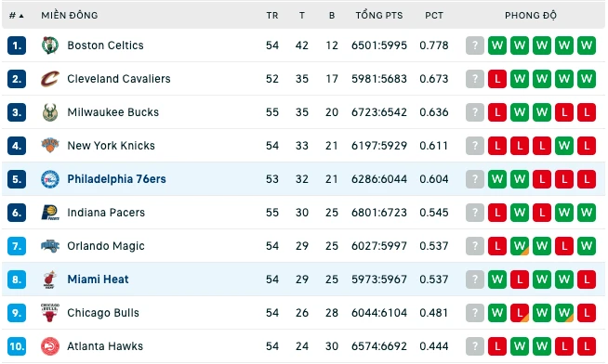Click the TR games played column header
Screen dimensions: 608x364
click(272, 16)
